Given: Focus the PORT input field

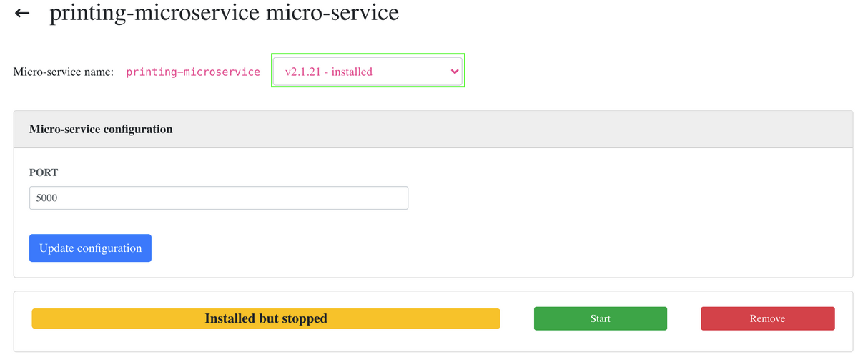Looking at the screenshot, I should (x=219, y=198).
